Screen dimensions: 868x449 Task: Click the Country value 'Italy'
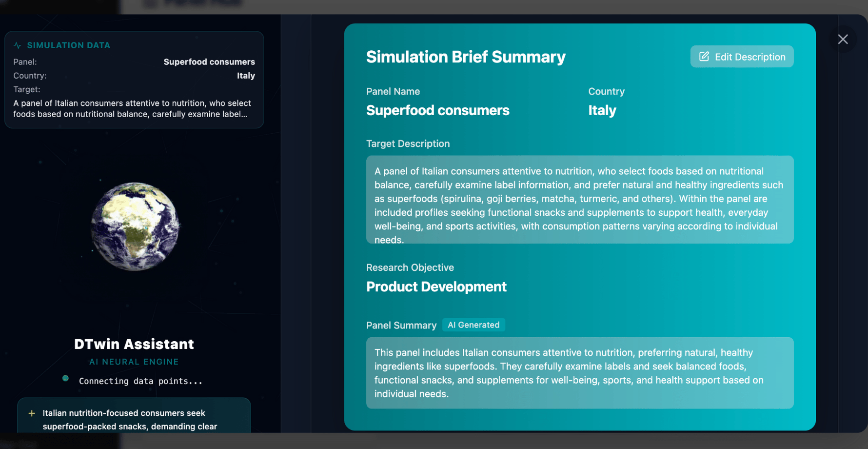coord(603,110)
